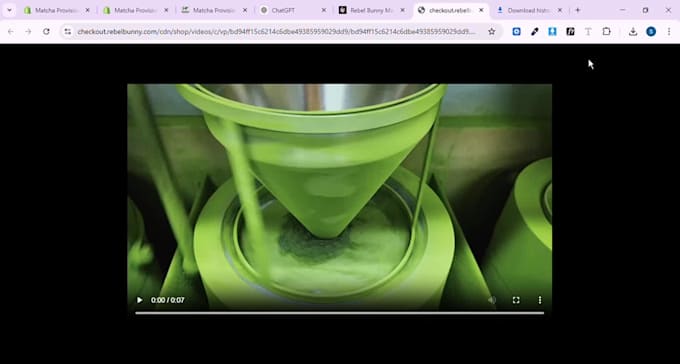Bookmark this page with the star
The width and height of the screenshot is (680, 364).
pos(491,31)
